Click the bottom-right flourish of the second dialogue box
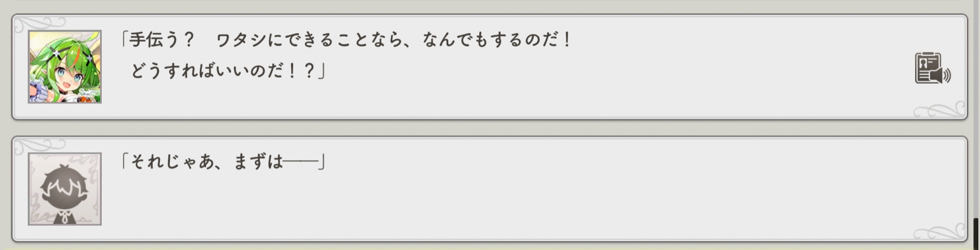This screenshot has height=250, width=980. tap(939, 232)
